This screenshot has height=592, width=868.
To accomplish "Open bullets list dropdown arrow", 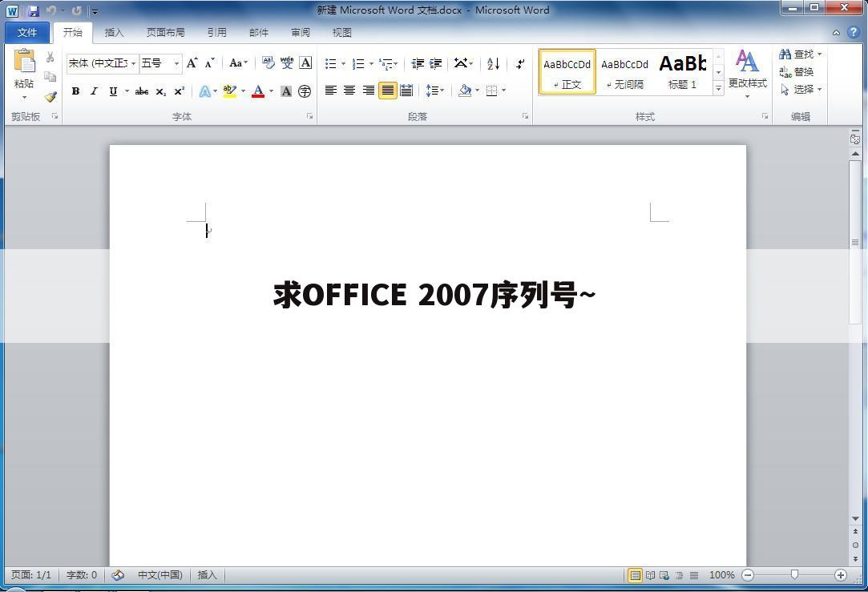I will tap(343, 64).
